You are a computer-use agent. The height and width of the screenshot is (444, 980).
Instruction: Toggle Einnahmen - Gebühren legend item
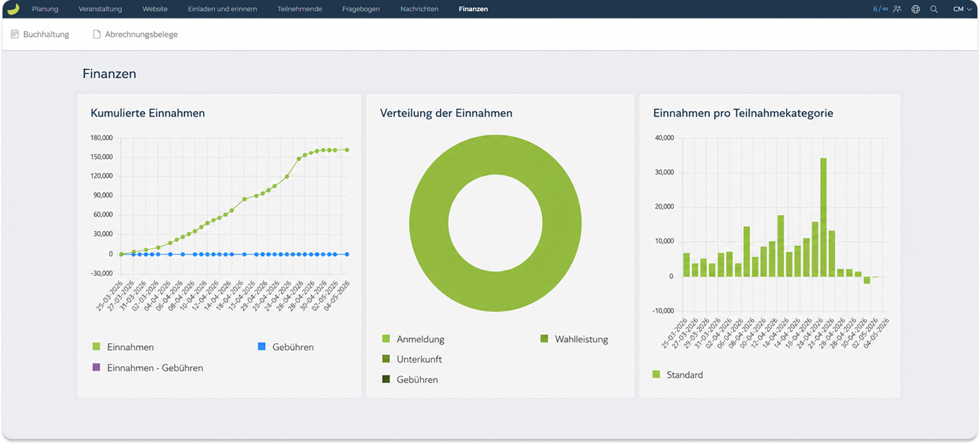(x=148, y=367)
